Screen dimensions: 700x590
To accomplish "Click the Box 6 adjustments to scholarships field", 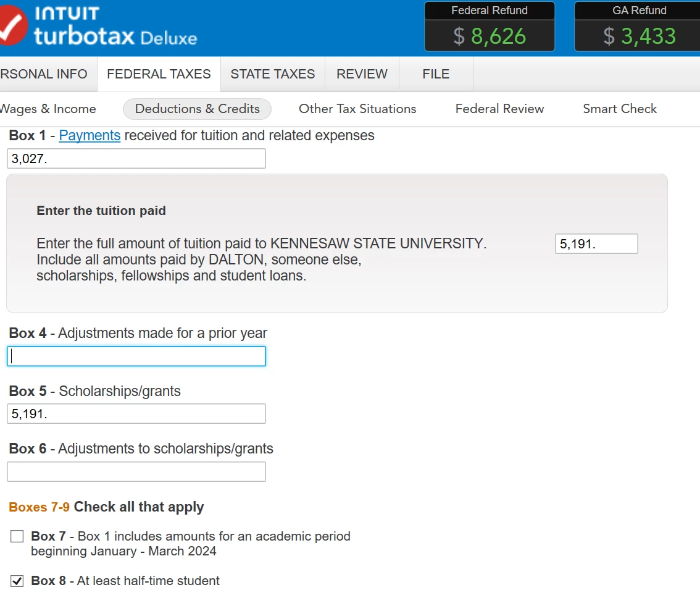I will click(136, 471).
